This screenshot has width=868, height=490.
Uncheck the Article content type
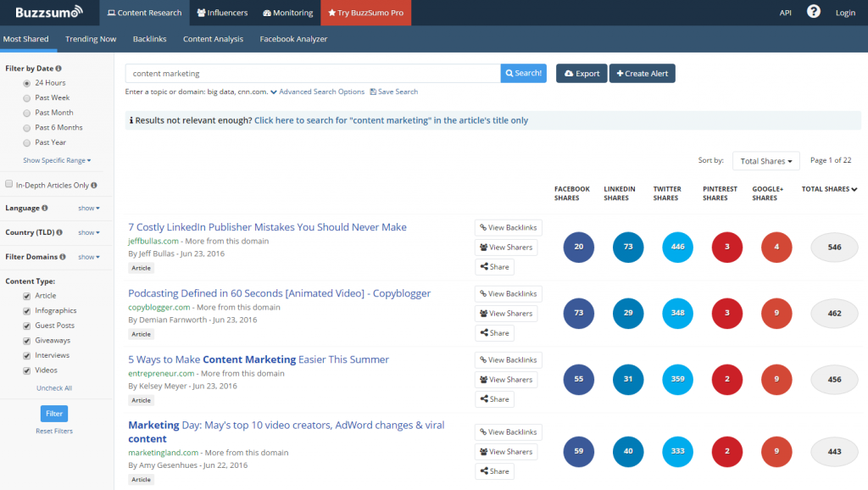pos(26,296)
